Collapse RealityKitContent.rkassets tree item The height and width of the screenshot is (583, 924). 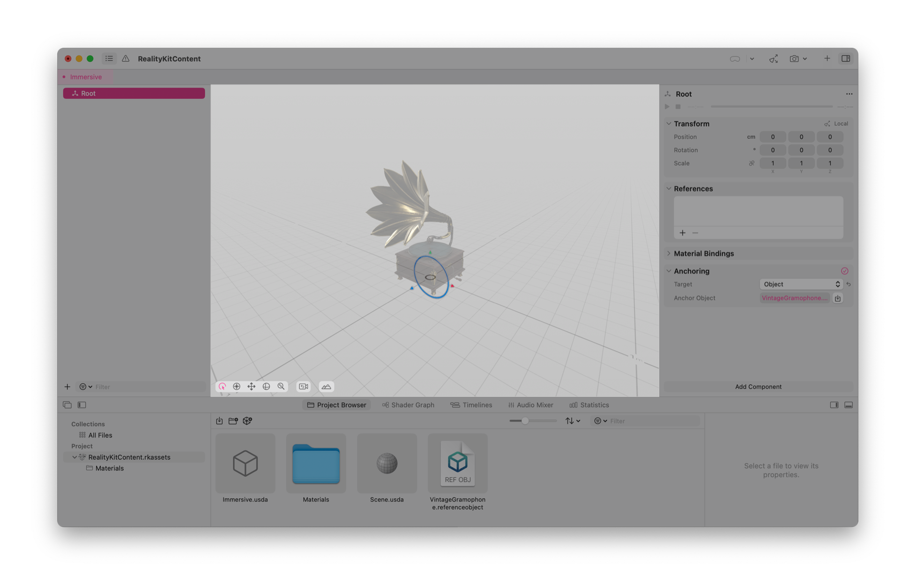75,457
